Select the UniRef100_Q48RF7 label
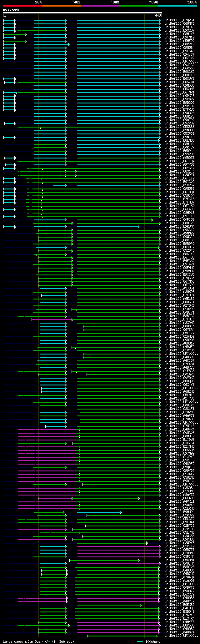Viewport: 200px width, 644px height. click(179, 464)
